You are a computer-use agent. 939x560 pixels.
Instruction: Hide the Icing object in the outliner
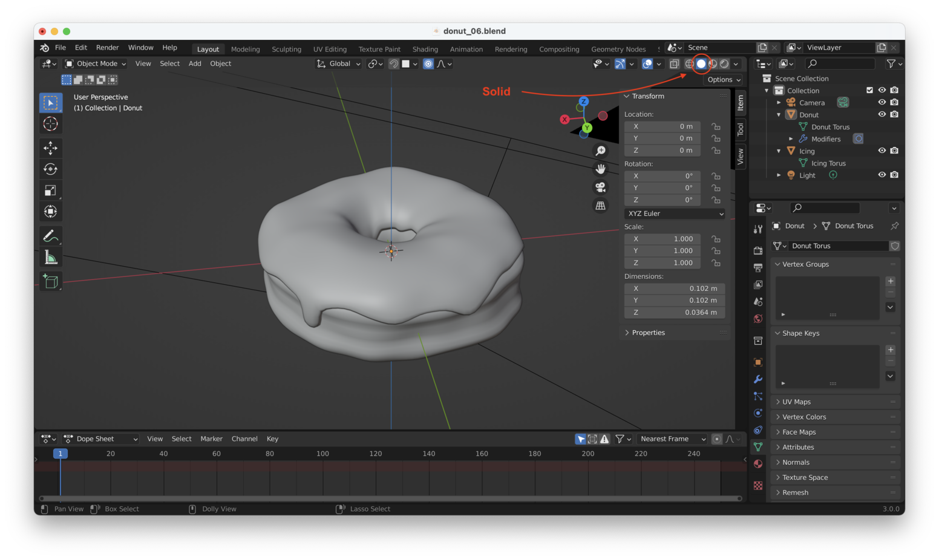click(882, 151)
